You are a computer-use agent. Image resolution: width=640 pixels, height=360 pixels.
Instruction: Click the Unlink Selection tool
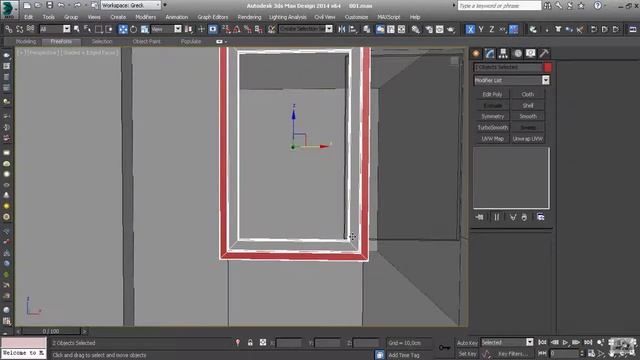tap(20, 29)
